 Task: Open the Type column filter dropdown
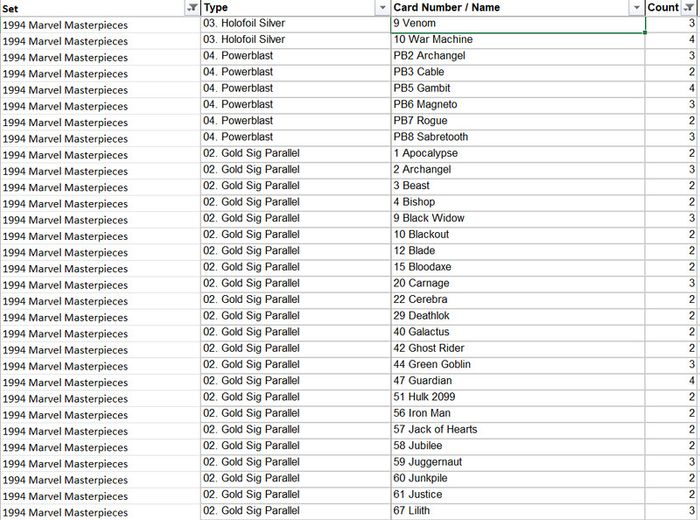[383, 8]
